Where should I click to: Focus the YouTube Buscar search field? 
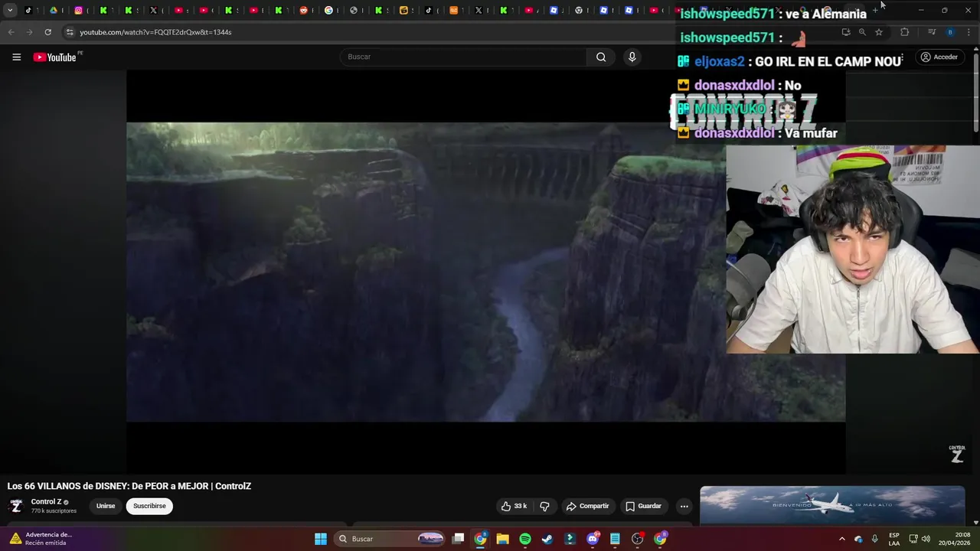[x=463, y=57]
